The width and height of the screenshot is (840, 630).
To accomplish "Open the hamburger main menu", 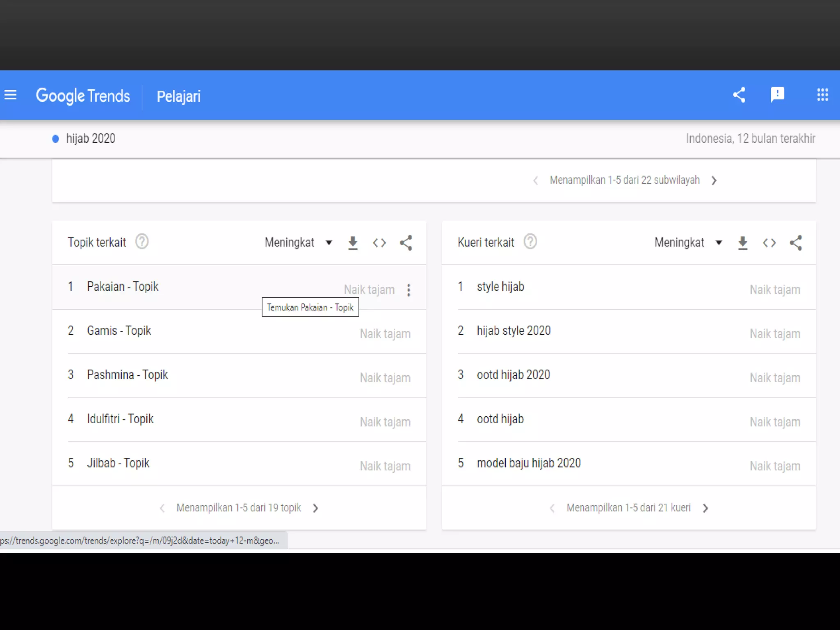I will pyautogui.click(x=11, y=95).
